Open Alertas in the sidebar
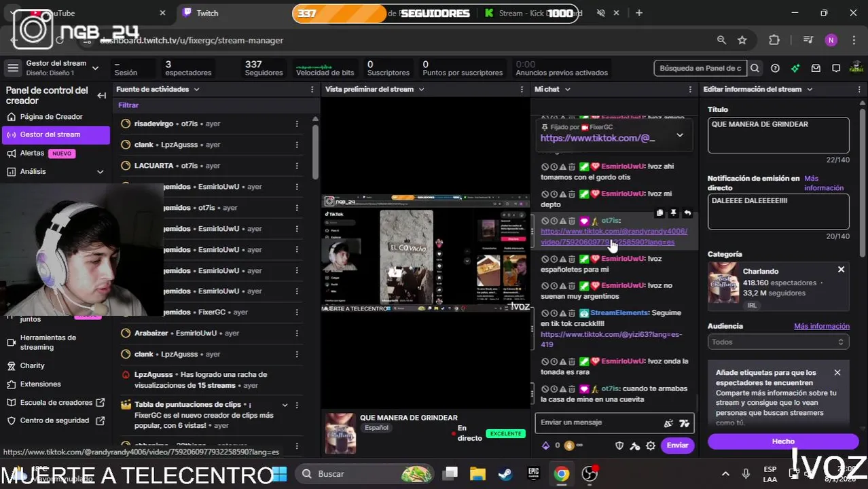This screenshot has height=489, width=868. point(32,153)
